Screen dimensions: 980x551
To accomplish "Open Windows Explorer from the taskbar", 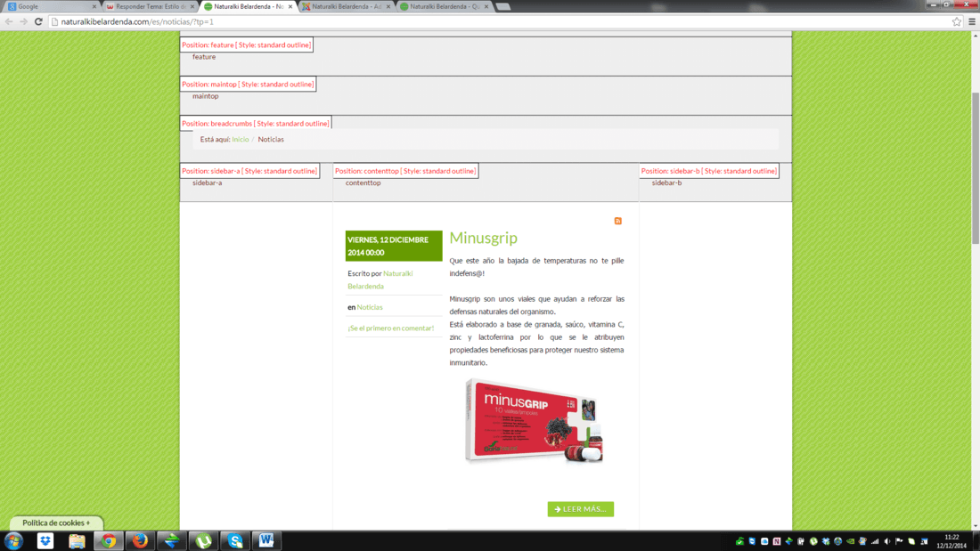I will point(77,541).
